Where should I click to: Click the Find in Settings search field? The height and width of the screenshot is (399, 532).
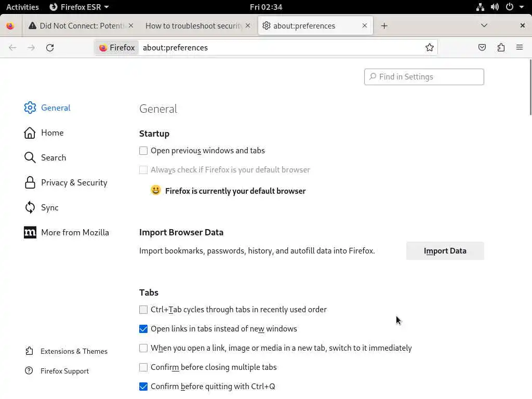click(x=424, y=77)
